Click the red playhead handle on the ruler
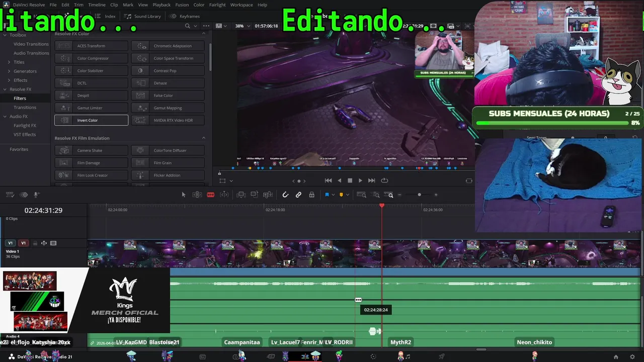644x362 pixels. pyautogui.click(x=382, y=206)
